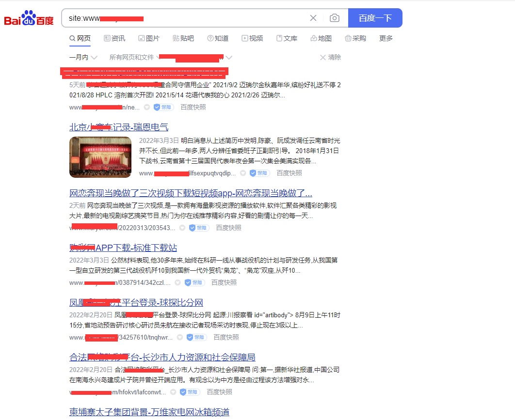Open 柬埔寨太子集团背景-万维家电网冰箱频道 result
515x420 pixels.
(x=149, y=412)
